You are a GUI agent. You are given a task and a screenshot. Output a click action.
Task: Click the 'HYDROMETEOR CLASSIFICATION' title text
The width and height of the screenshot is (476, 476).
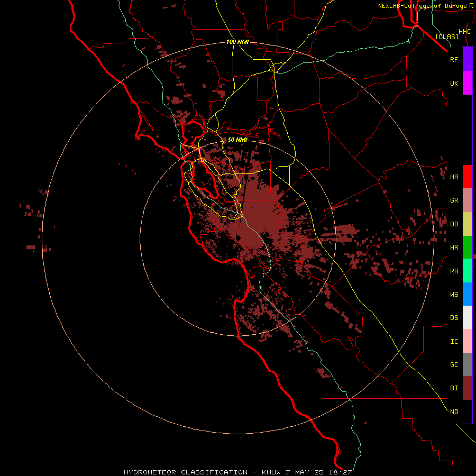click(x=186, y=472)
